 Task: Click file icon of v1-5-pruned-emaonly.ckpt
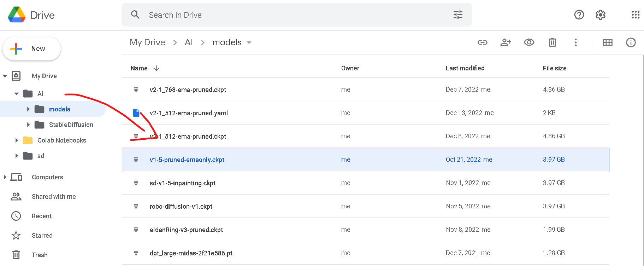136,160
